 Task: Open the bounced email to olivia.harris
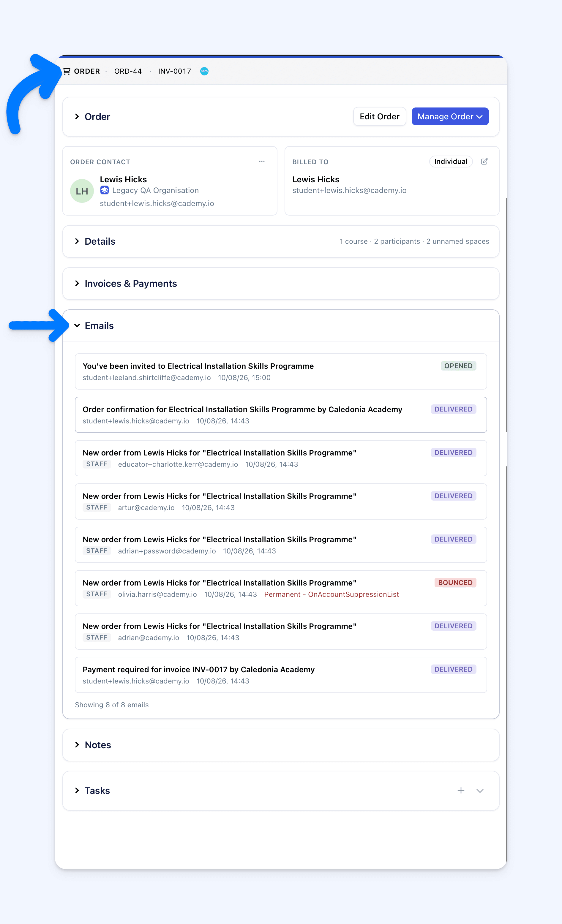point(281,588)
